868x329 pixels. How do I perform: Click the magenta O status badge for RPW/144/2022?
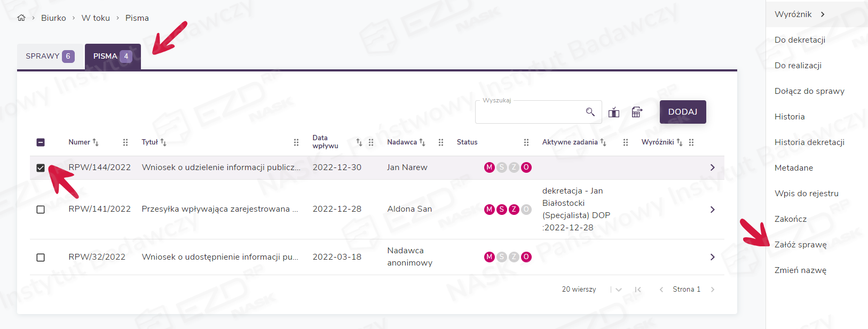(x=526, y=167)
